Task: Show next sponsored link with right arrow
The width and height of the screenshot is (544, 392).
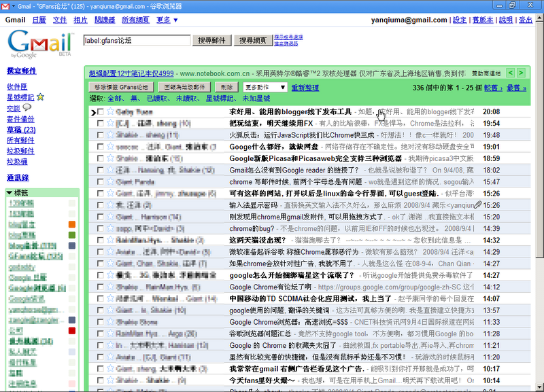Action: (521, 73)
